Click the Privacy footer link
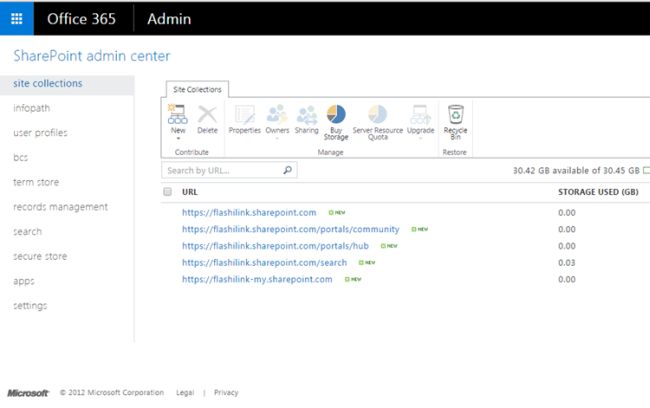 point(226,392)
